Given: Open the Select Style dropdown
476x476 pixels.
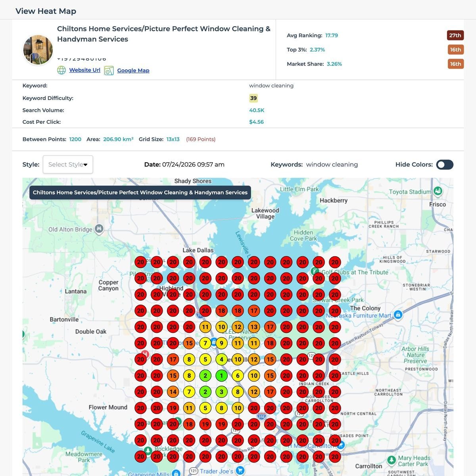Looking at the screenshot, I should (68, 164).
